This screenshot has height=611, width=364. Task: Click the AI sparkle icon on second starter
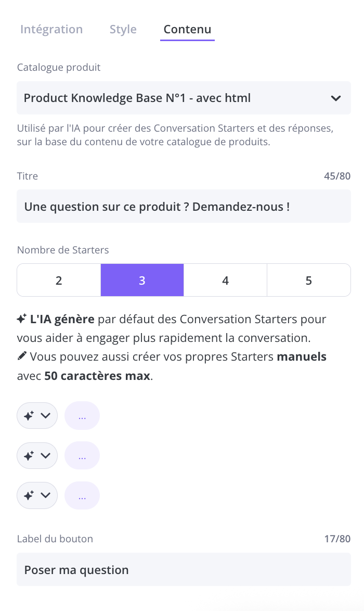point(29,455)
